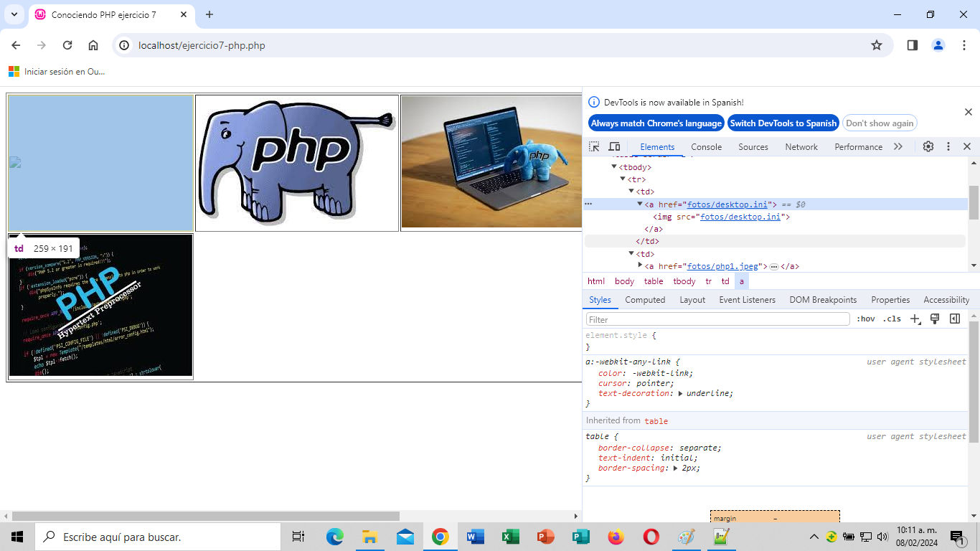Reload the localhost page

(67, 45)
